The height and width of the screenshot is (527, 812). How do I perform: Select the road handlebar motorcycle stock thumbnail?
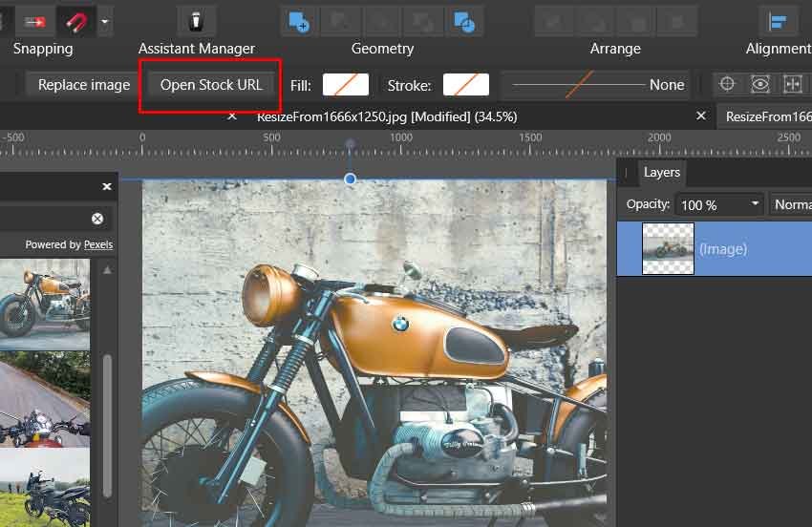(45, 399)
